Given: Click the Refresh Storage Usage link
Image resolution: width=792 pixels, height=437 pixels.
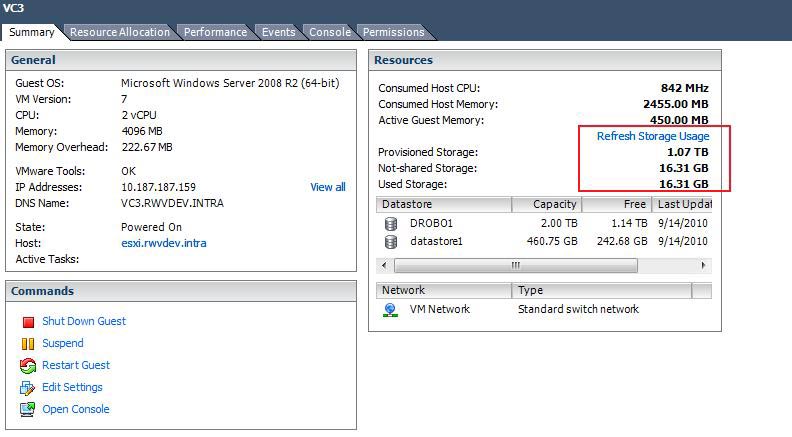Looking at the screenshot, I should click(x=652, y=136).
